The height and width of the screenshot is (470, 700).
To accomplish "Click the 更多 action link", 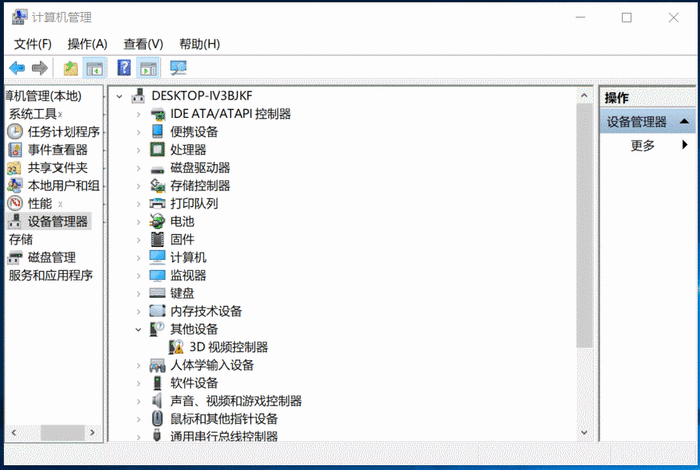I will tap(642, 145).
